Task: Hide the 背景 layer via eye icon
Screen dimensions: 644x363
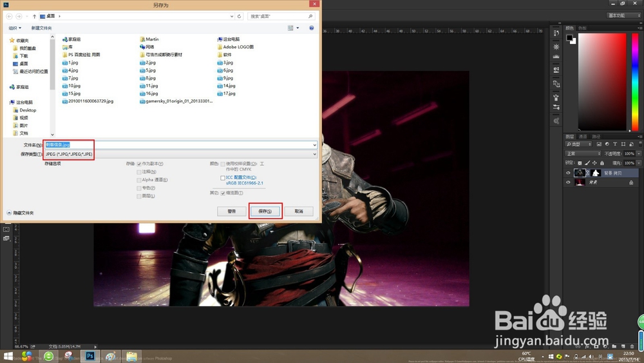Action: [x=569, y=182]
